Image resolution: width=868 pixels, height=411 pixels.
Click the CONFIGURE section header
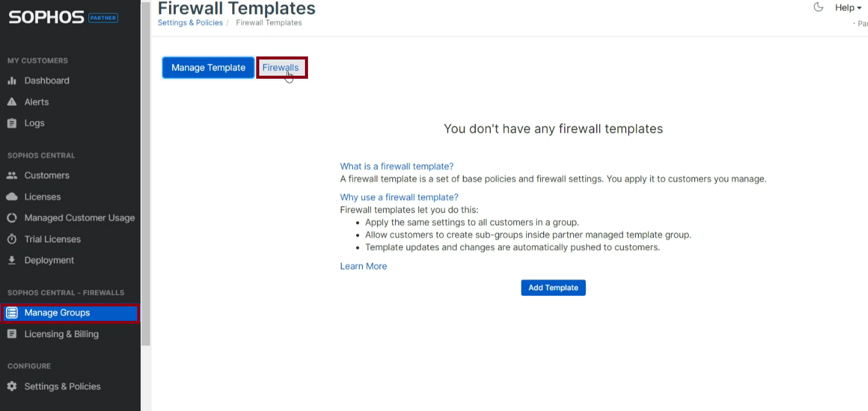29,366
